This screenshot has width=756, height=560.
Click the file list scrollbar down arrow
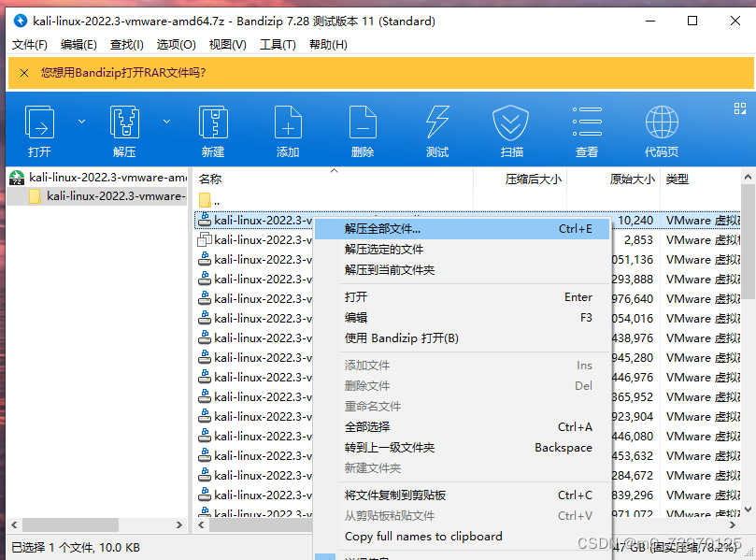pyautogui.click(x=748, y=510)
